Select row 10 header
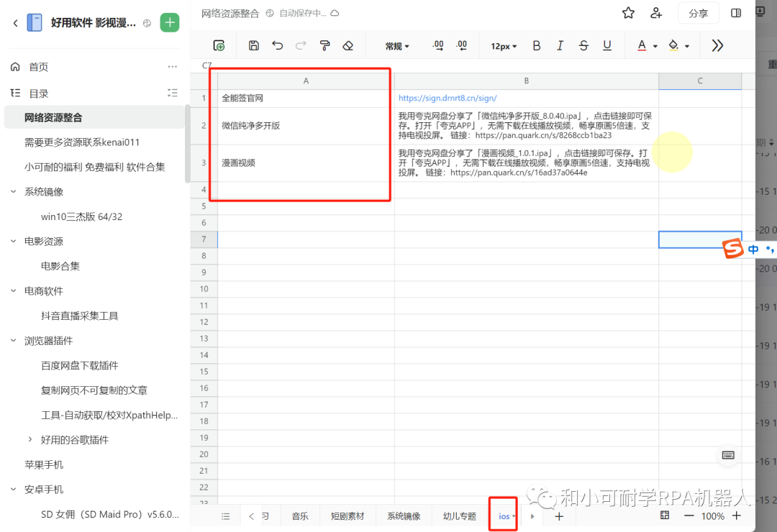 point(204,289)
